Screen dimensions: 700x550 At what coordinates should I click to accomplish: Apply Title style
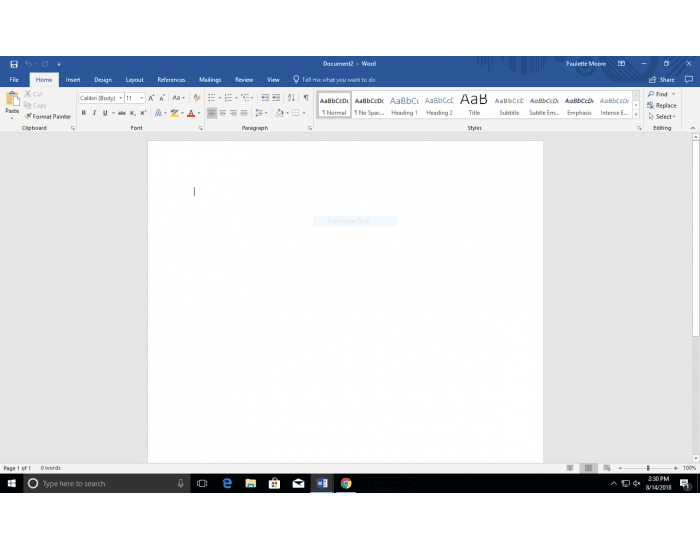tap(474, 105)
